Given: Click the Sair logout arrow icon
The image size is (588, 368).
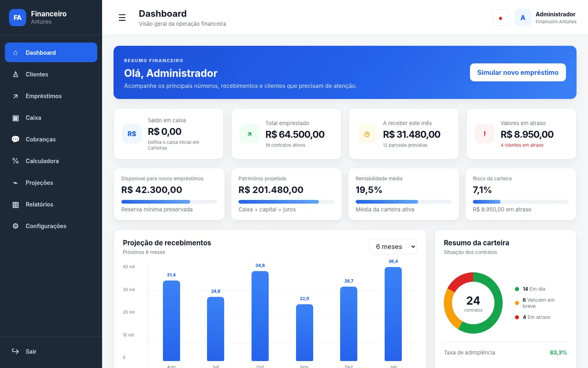Looking at the screenshot, I should point(16,351).
